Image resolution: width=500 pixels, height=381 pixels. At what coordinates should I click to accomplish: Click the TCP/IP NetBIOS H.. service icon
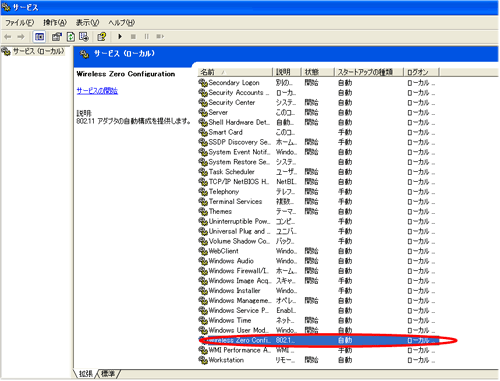203,182
